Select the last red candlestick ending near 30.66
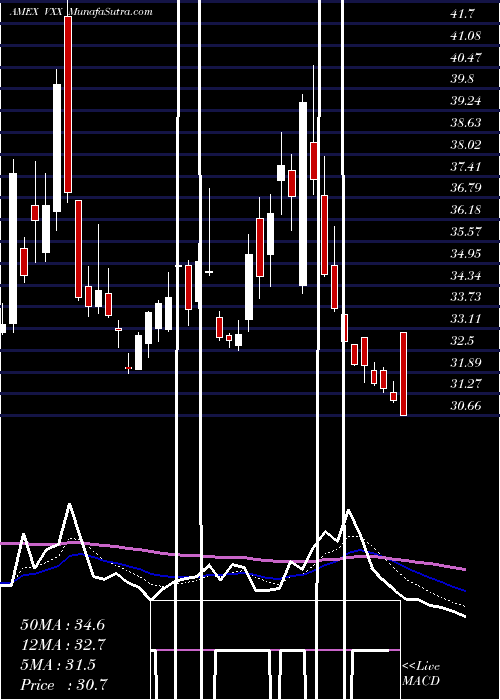Screen dimensions: 500x700 pyautogui.click(x=404, y=374)
